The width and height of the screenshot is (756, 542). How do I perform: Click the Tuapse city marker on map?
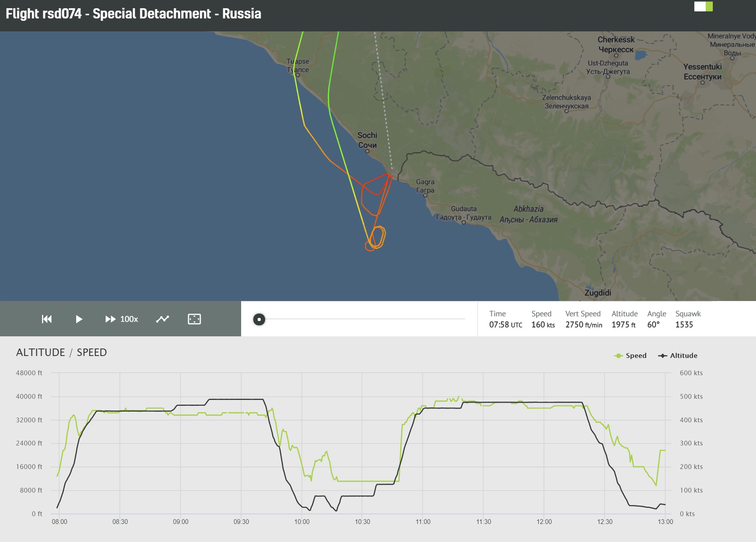pos(298,75)
